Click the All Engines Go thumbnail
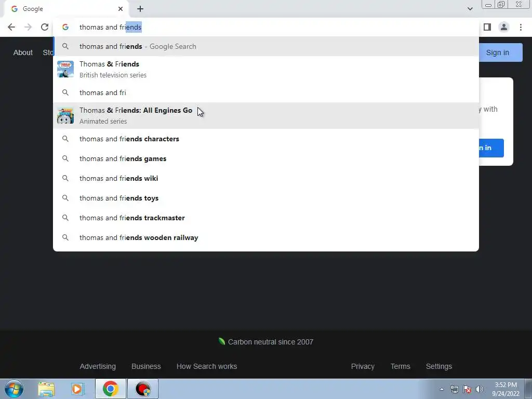Screen dimensions: 532x399 65,116
